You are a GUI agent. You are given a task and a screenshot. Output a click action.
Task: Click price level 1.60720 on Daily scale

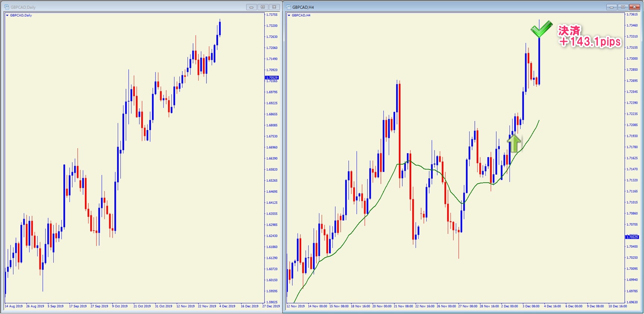coord(272,269)
